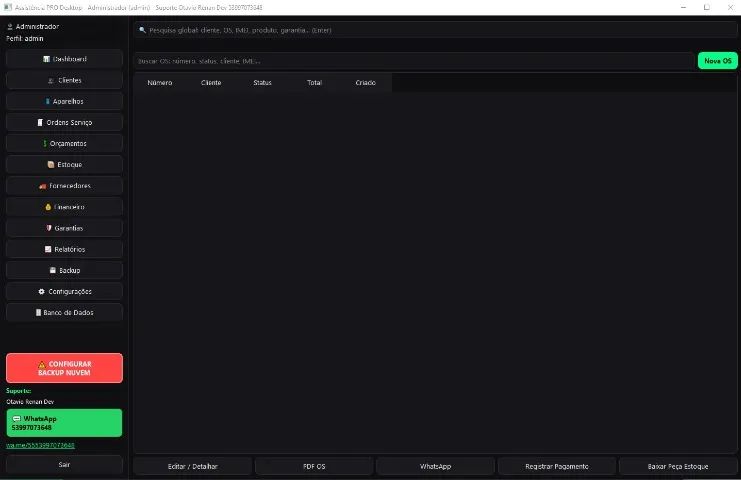Click the Banco de Dados icon
The height and width of the screenshot is (480, 741).
pos(38,312)
